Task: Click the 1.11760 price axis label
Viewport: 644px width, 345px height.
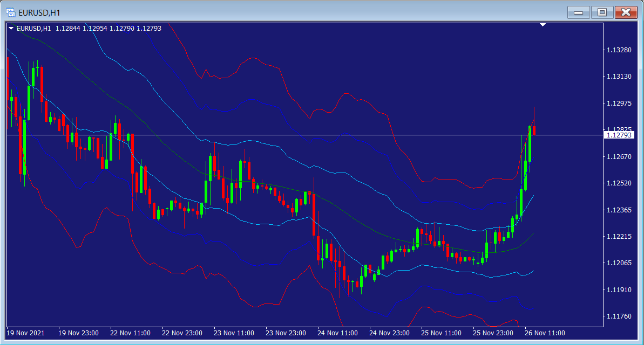Action: 619,316
